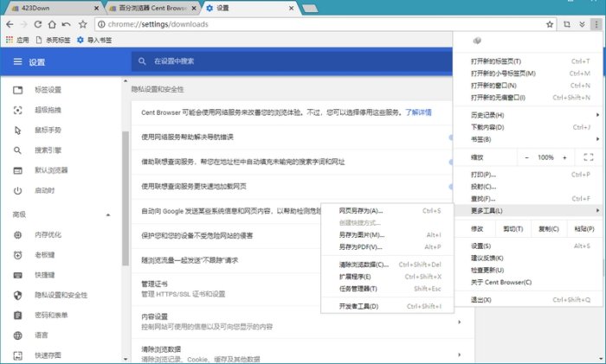Go to the home page icon
This screenshot has width=606, height=364.
(52, 24)
